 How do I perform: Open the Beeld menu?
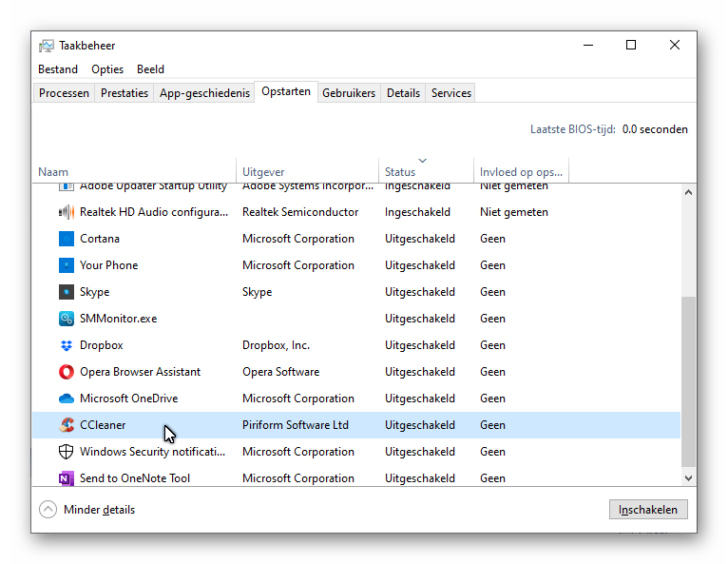pyautogui.click(x=150, y=69)
